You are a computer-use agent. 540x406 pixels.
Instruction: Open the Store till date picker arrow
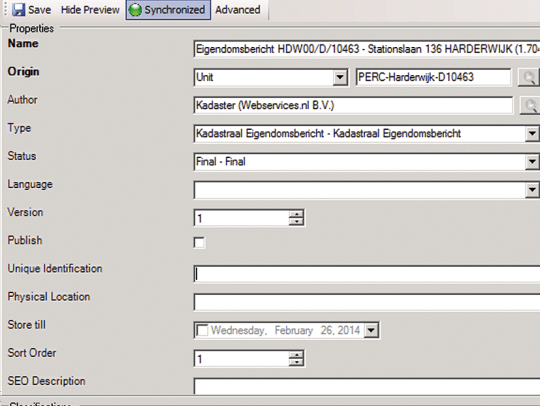371,331
